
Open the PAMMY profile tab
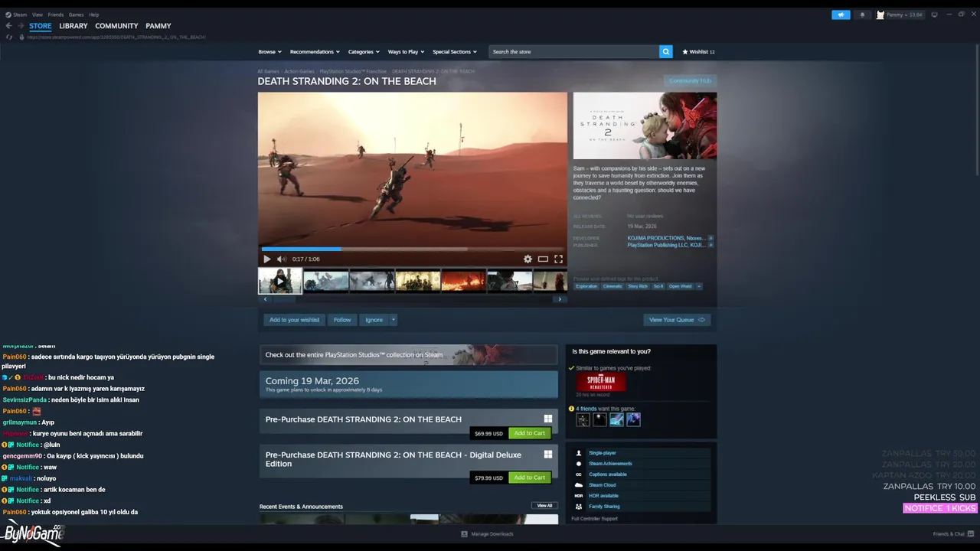point(158,26)
